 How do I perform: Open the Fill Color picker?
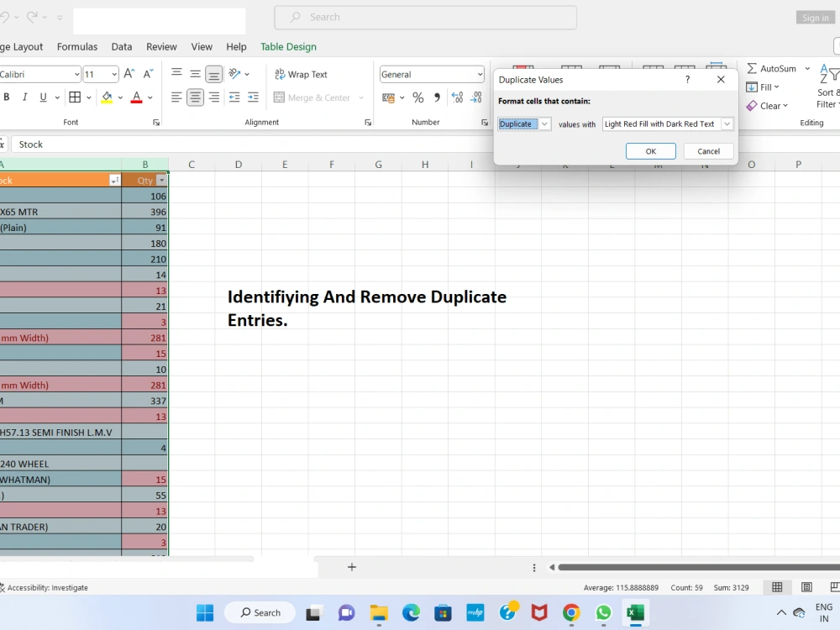(120, 97)
